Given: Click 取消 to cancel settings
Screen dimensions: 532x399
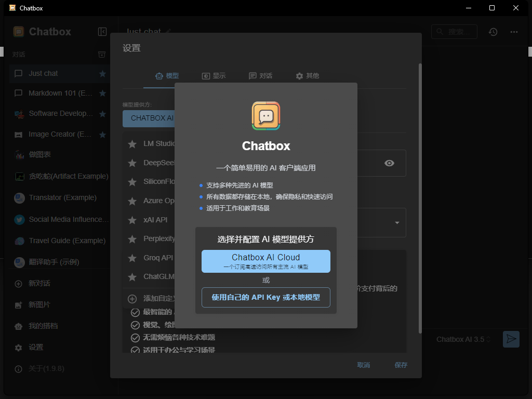Looking at the screenshot, I should pyautogui.click(x=363, y=365).
